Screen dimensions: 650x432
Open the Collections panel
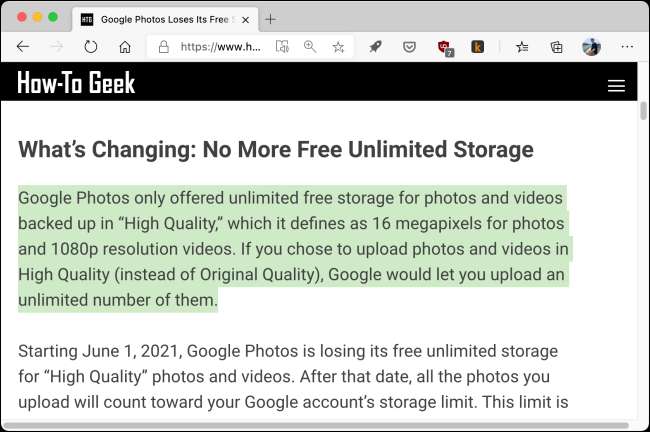click(556, 47)
